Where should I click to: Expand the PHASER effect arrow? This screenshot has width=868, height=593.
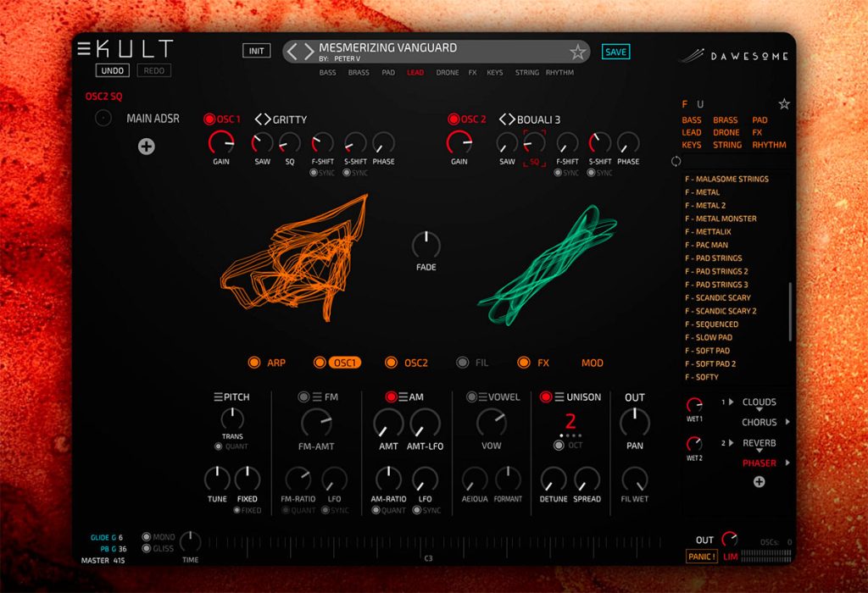787,463
